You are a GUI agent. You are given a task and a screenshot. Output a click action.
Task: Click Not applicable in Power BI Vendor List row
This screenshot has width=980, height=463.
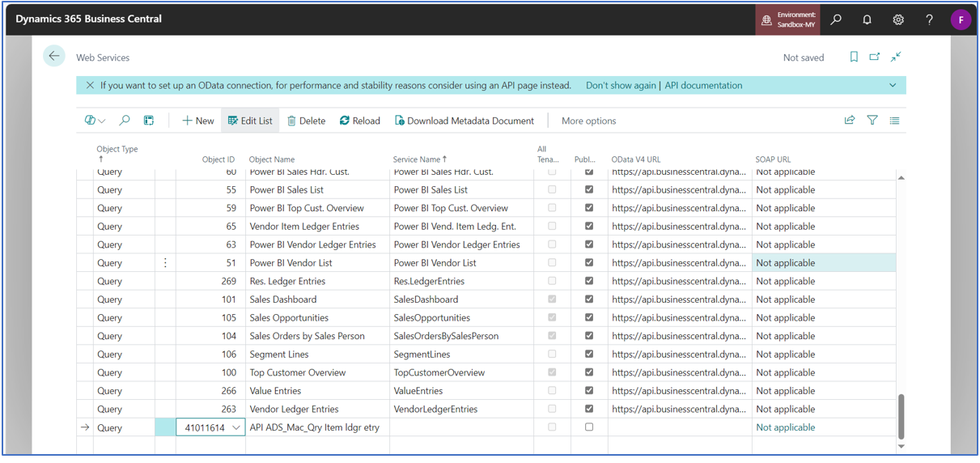[785, 263]
